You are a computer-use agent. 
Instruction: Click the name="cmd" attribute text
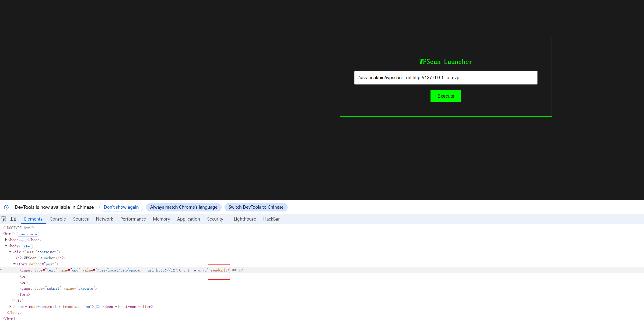(x=70, y=270)
